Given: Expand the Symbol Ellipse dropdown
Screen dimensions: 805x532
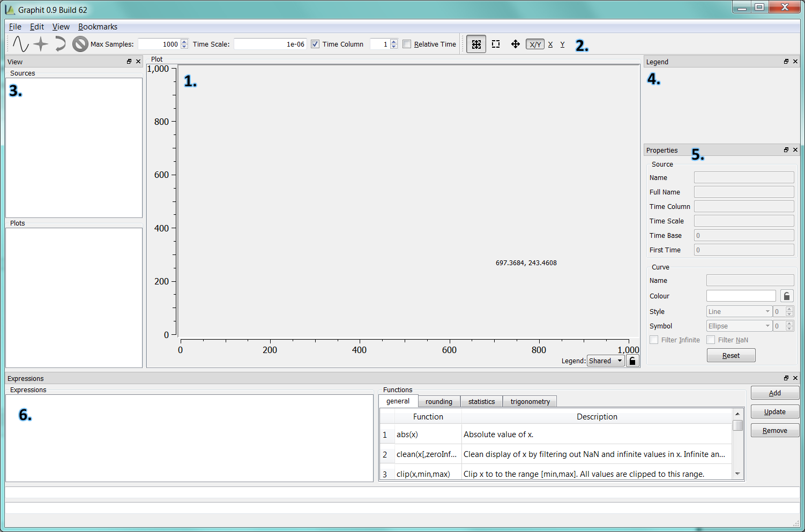Looking at the screenshot, I should pyautogui.click(x=739, y=326).
